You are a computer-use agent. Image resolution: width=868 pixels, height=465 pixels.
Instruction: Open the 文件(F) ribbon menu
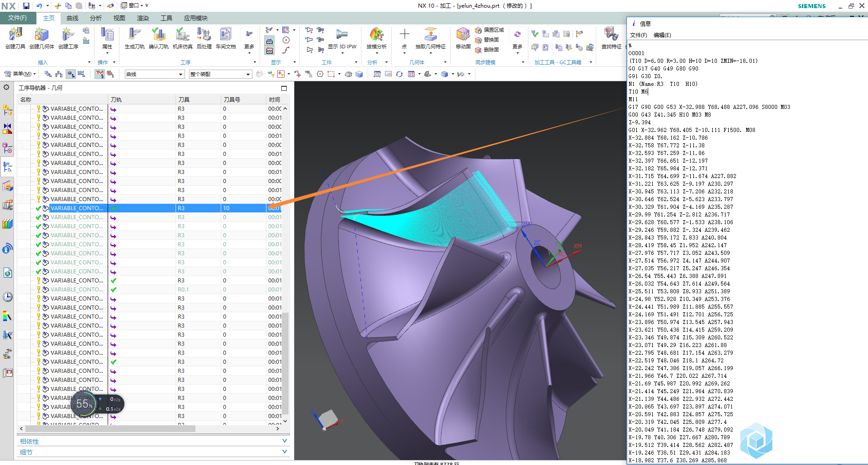(x=17, y=18)
